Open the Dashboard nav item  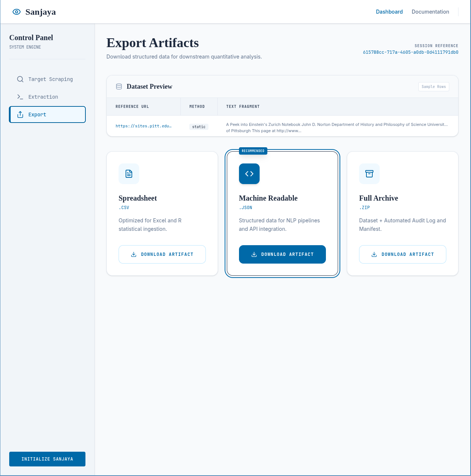389,12
